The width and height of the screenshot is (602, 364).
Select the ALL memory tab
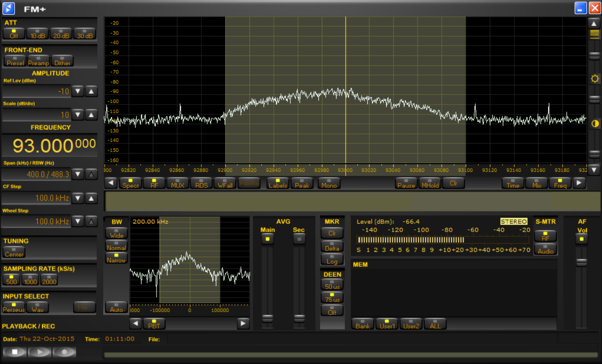tap(435, 324)
